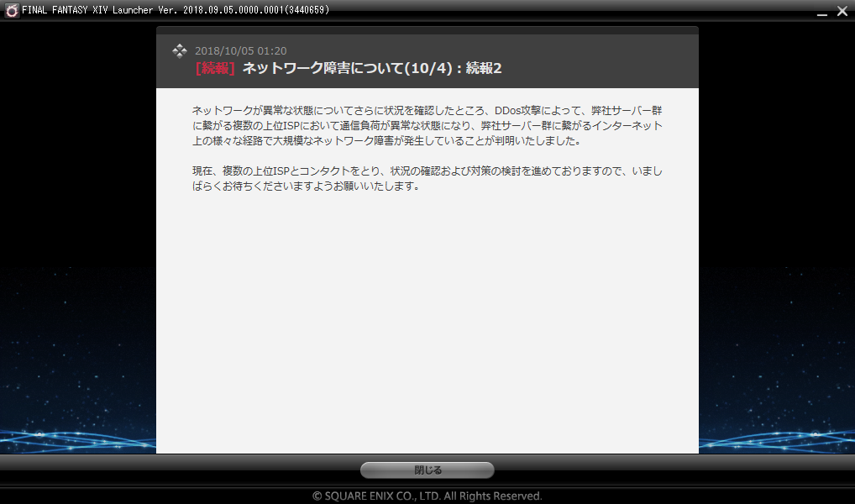855x504 pixels.
Task: Close the launcher with the X button
Action: click(x=842, y=11)
